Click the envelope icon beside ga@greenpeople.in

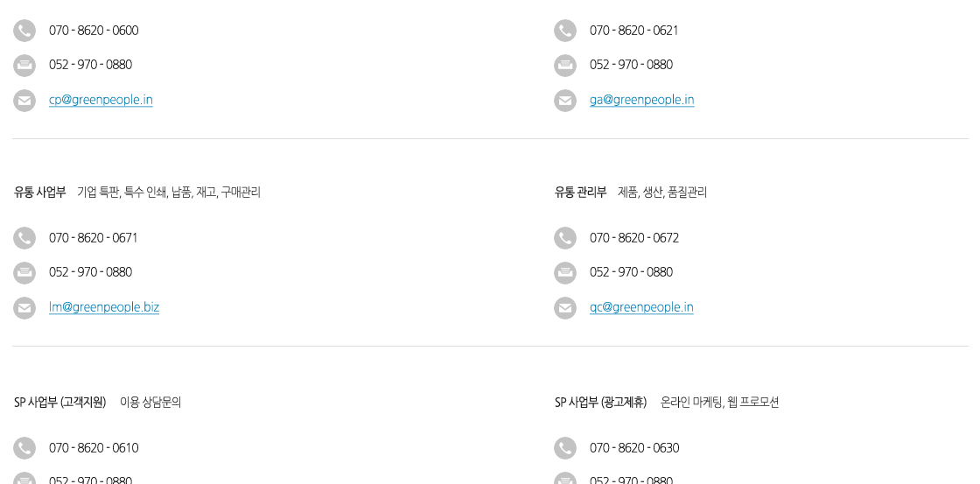coord(565,101)
